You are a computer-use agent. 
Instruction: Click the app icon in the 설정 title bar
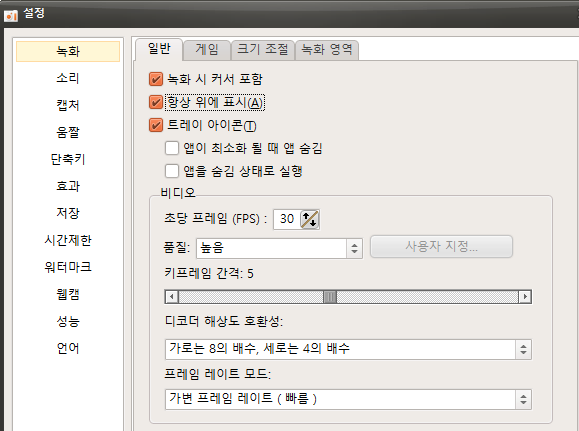click(11, 15)
